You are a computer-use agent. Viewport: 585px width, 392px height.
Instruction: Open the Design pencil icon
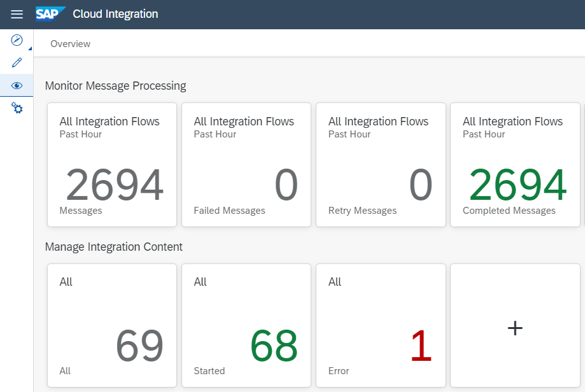click(17, 62)
